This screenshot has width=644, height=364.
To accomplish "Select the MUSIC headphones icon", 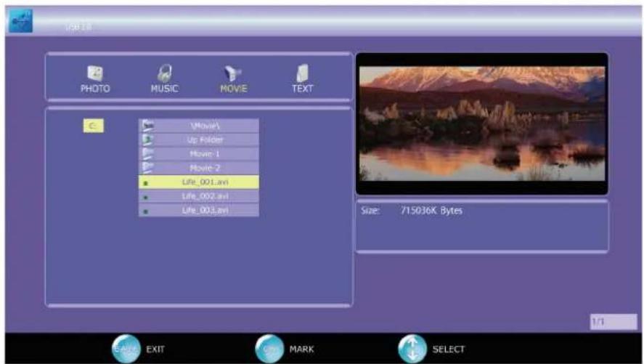I will (164, 73).
